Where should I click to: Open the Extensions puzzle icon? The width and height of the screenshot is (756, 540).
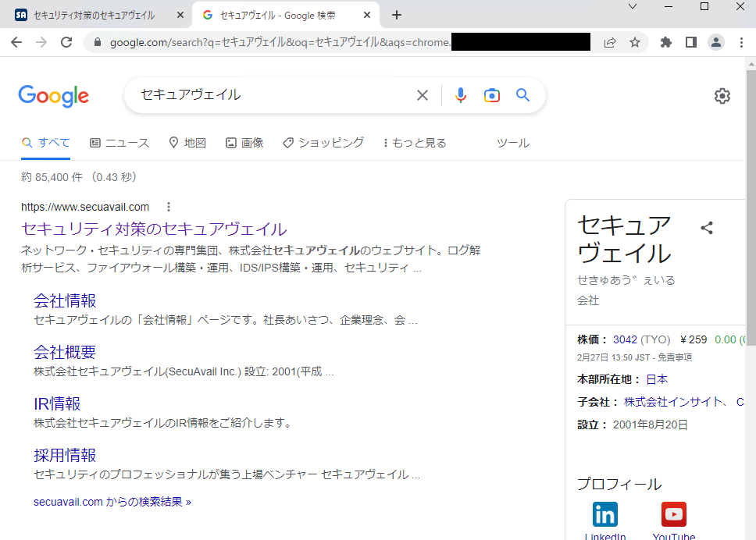click(x=666, y=42)
